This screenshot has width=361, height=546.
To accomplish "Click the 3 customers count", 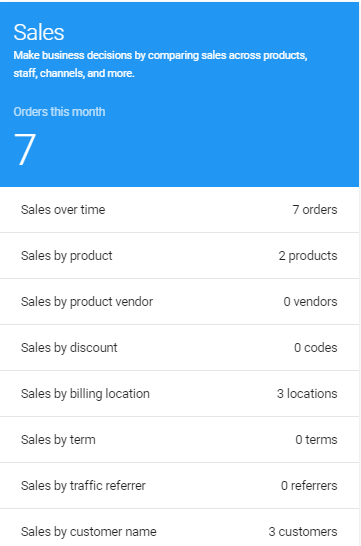I will [303, 532].
